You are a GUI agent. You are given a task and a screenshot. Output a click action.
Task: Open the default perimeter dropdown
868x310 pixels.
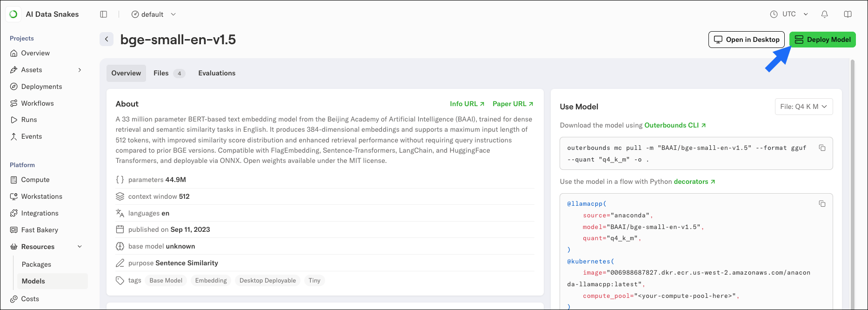pyautogui.click(x=154, y=14)
